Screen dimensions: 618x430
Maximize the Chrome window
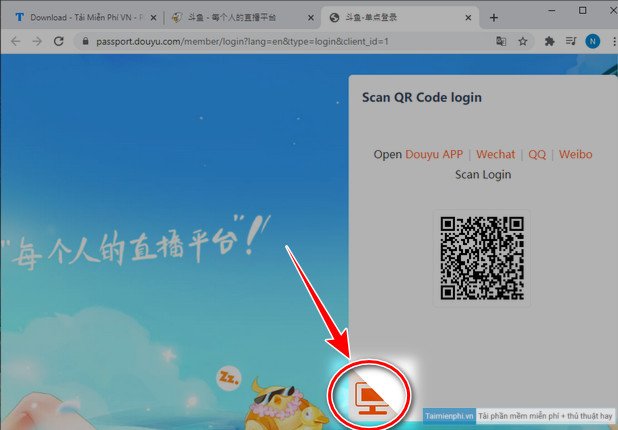pyautogui.click(x=583, y=11)
